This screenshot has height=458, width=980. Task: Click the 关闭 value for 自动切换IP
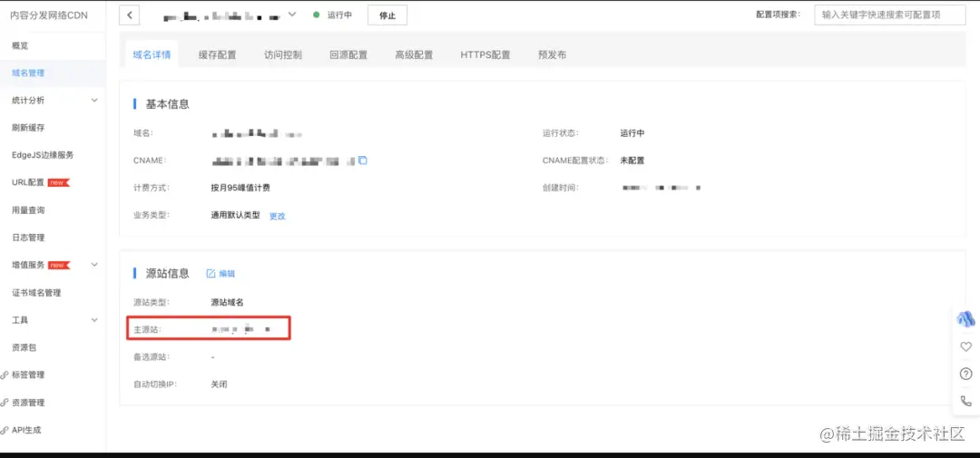(220, 385)
